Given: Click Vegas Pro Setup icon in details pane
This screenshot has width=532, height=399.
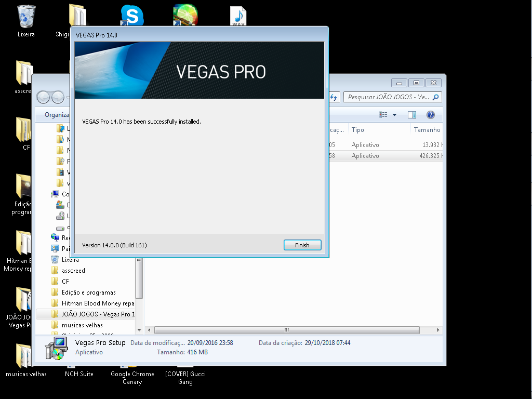Looking at the screenshot, I should pos(57,348).
